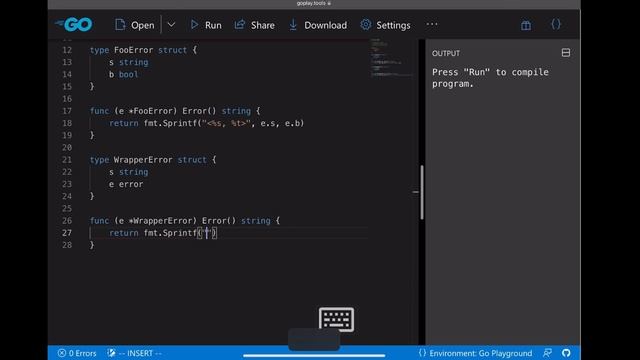Click line 17 FooError Error() function signature
The image size is (640, 360).
175,111
